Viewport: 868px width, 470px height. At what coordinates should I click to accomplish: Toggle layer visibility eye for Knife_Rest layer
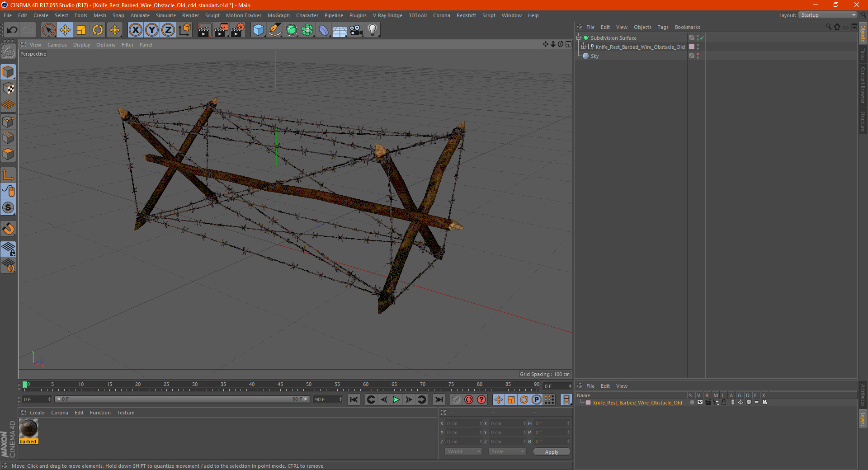700,402
